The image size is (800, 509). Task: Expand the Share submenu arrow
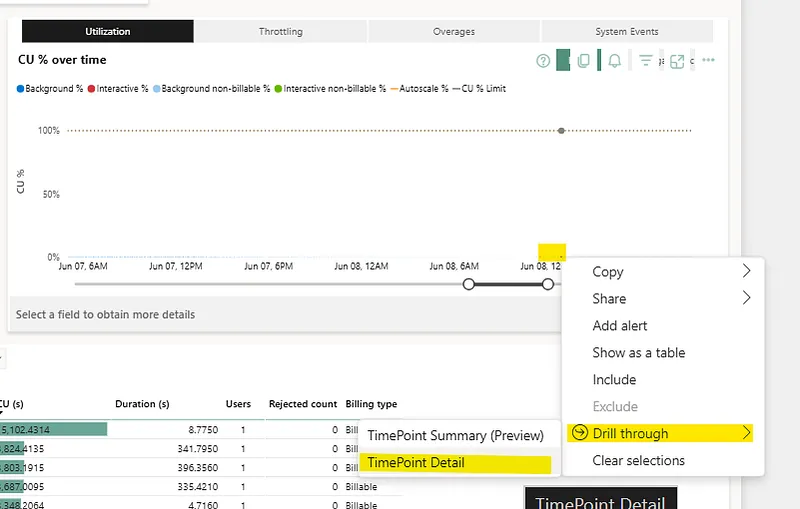coord(746,298)
